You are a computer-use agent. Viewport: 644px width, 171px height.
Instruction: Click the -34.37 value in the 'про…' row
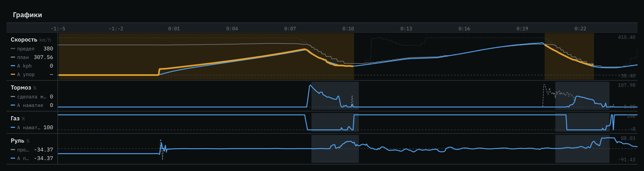click(43, 150)
